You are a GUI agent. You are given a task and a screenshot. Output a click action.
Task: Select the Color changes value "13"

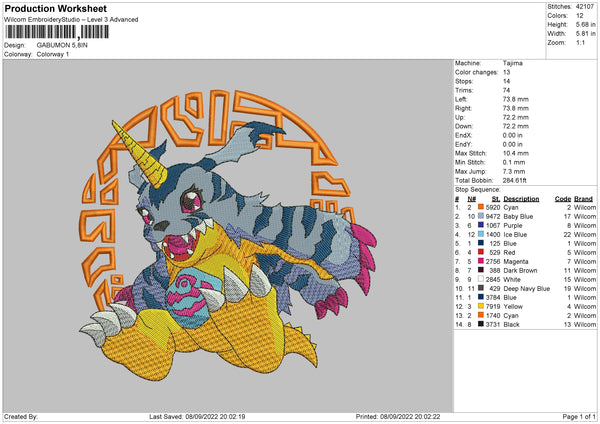coord(507,72)
